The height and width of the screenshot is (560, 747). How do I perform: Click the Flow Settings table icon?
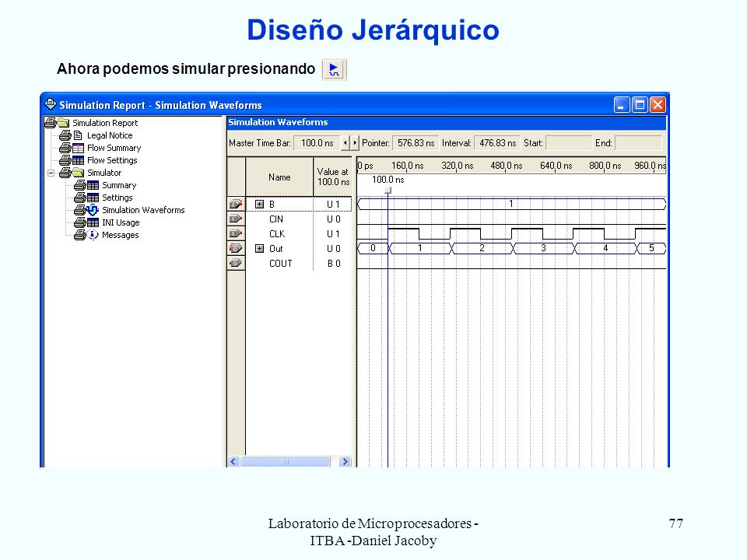coord(78,160)
